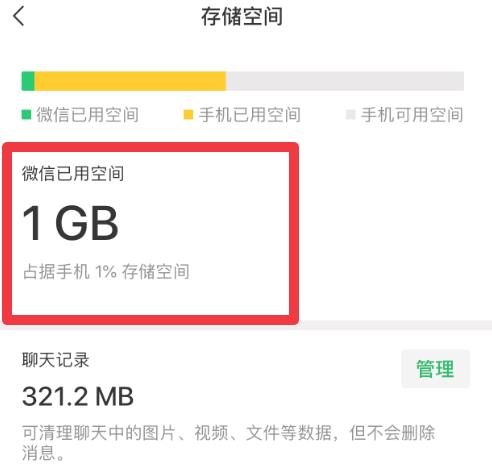The image size is (492, 470).
Task: Click the yellow segment of storage bar
Action: [x=130, y=81]
